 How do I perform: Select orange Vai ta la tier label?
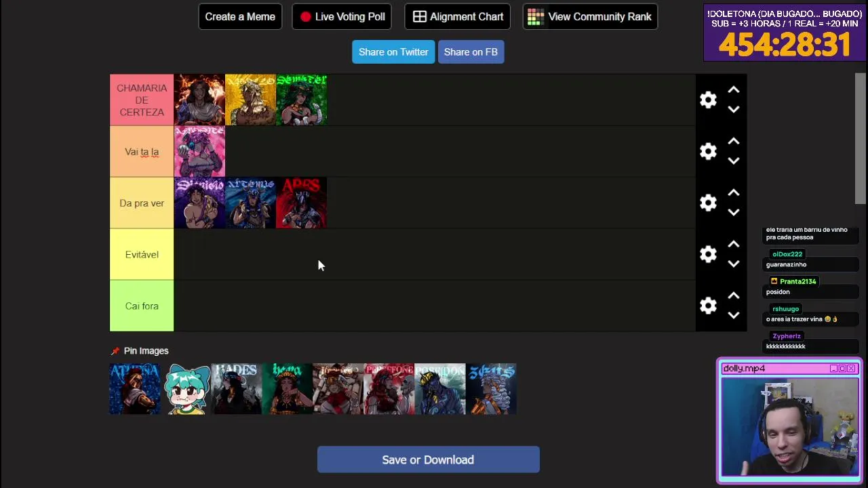142,152
